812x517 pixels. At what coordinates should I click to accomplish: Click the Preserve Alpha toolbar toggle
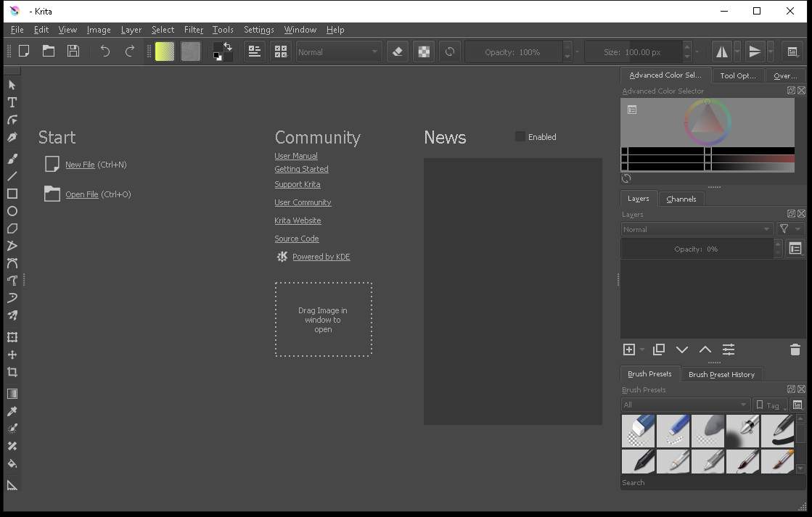423,51
